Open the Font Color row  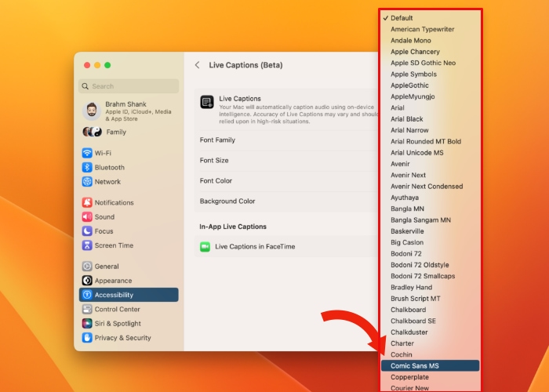pyautogui.click(x=286, y=181)
